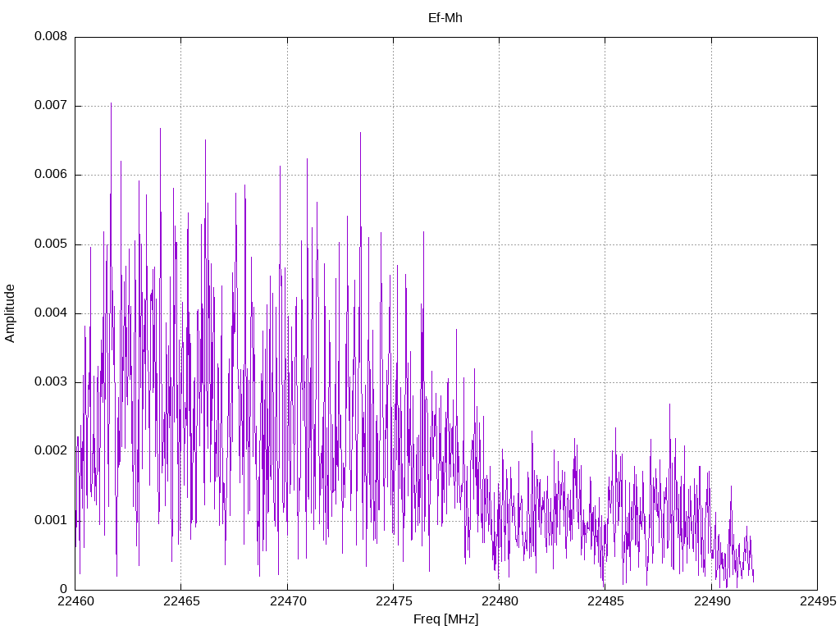Click the y-axis tick label 0.003

[51, 382]
